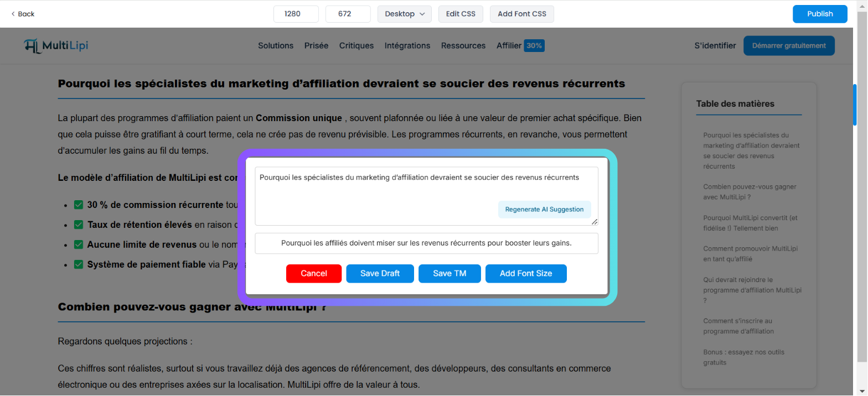Open first contents link 'Pourquoi les spécialistes'
The width and height of the screenshot is (868, 396).
[751, 150]
